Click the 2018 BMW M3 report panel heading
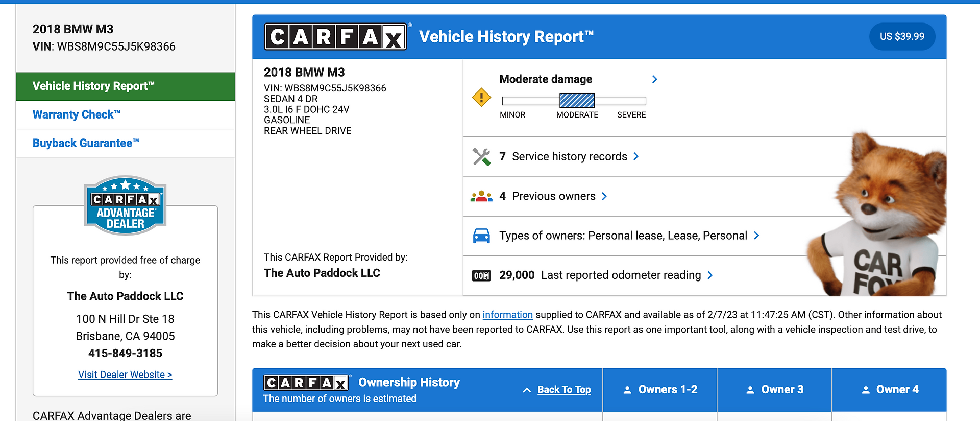This screenshot has height=421, width=980. point(304,73)
